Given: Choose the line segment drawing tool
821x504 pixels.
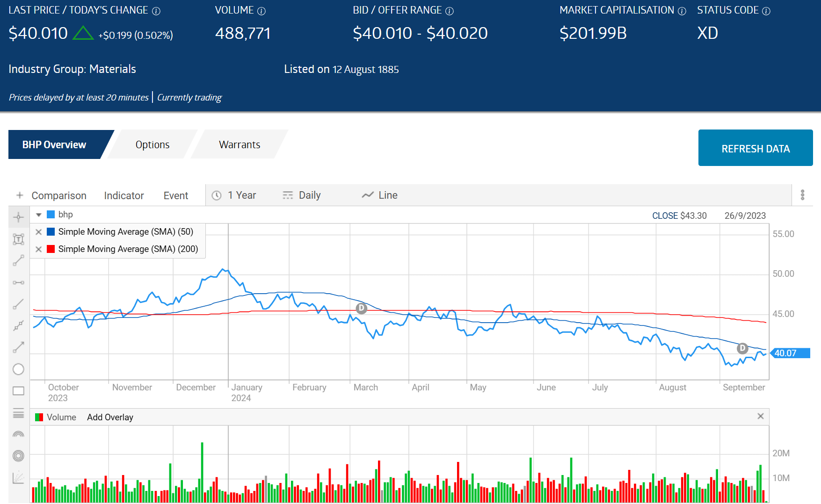Looking at the screenshot, I should click(18, 261).
